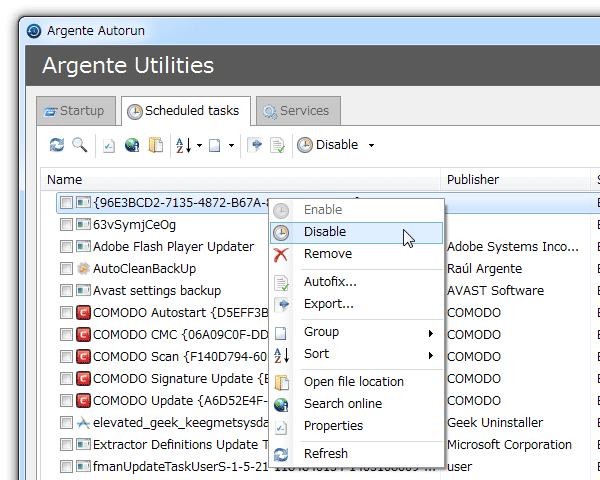Click the Search online globe toolbar icon
Screen dimensions: 600x480
132,145
